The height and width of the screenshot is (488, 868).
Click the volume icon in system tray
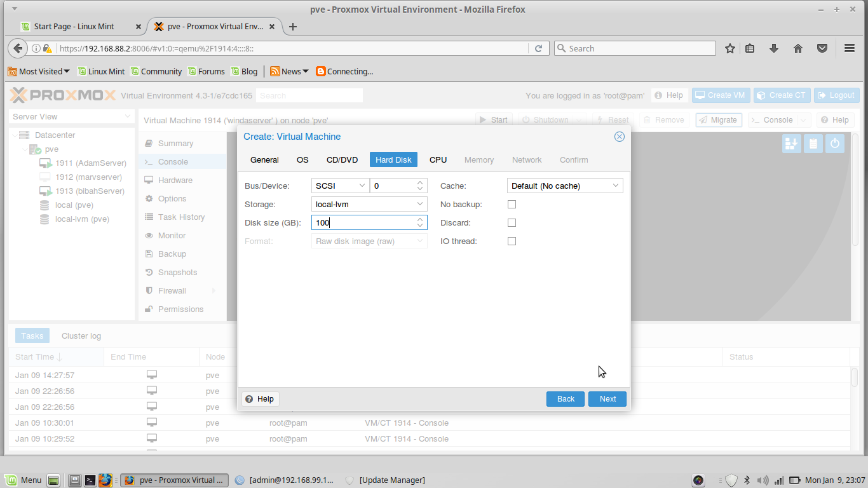763,480
